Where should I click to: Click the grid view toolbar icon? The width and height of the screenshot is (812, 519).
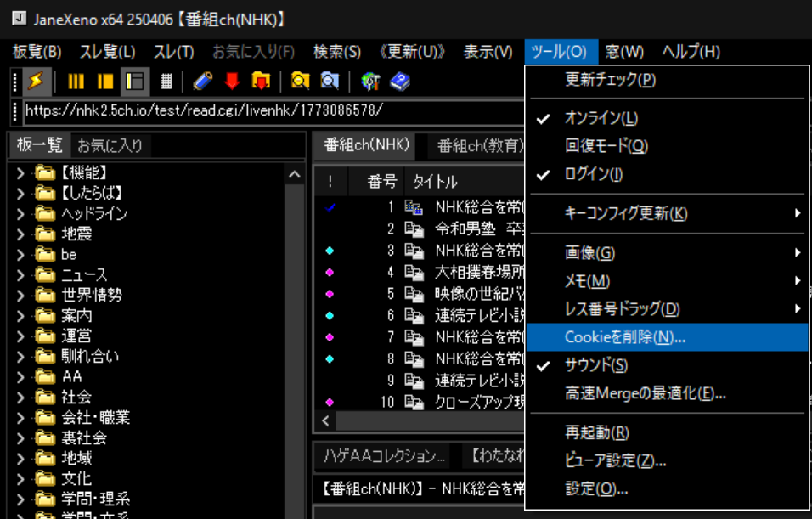pyautogui.click(x=166, y=81)
